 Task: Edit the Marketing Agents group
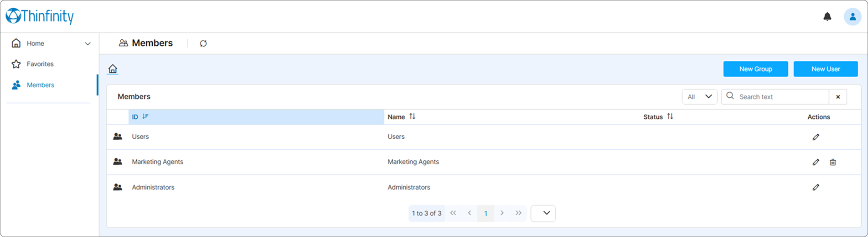point(816,162)
